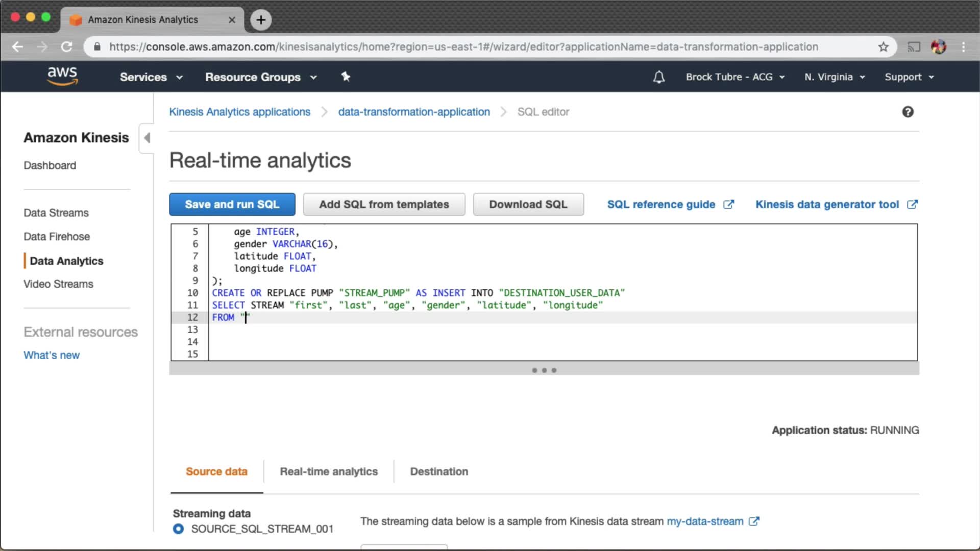The width and height of the screenshot is (980, 551).
Task: Click the AWS logo home icon
Action: click(62, 76)
